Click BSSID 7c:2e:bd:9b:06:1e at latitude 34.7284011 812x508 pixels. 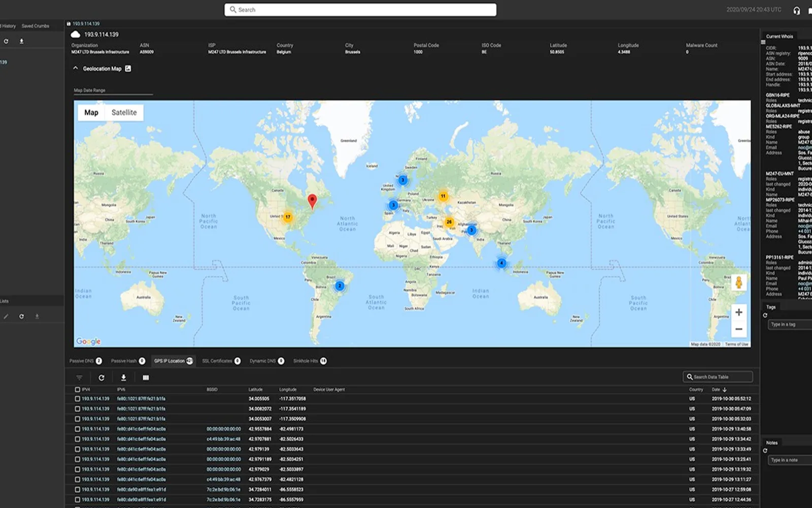pos(223,490)
